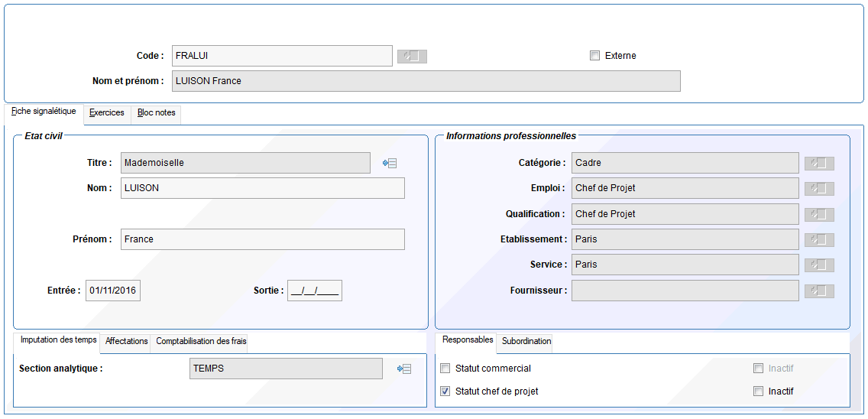
Task: Click the Service field showing Paris
Action: (685, 265)
